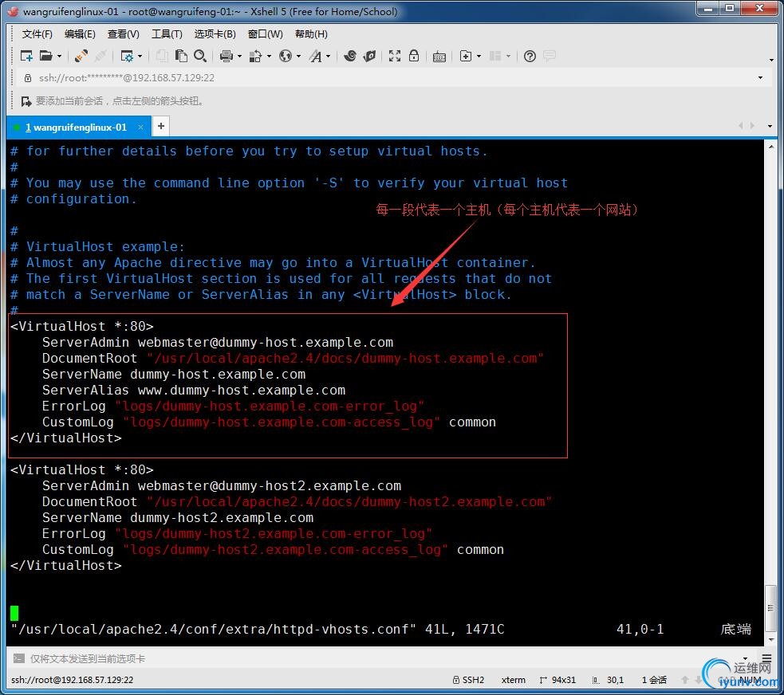Click the grayed layout tile icon
784x695 pixels.
[495, 56]
